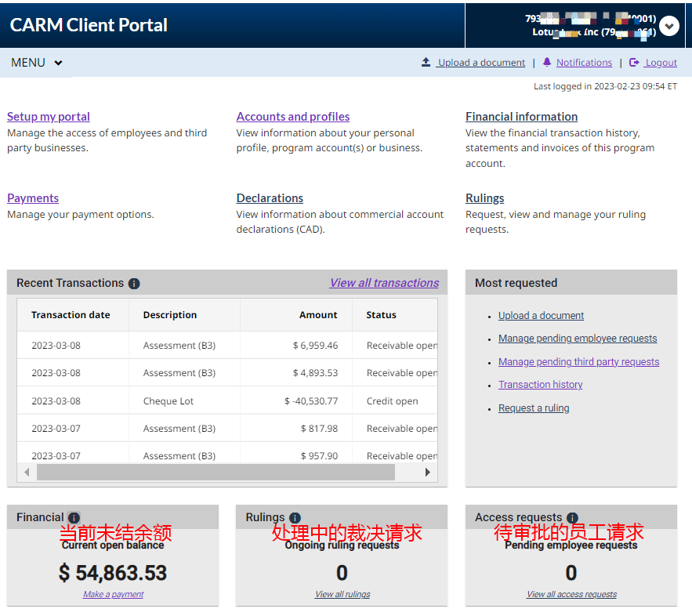Click info icon next to Financial heading

(74, 518)
